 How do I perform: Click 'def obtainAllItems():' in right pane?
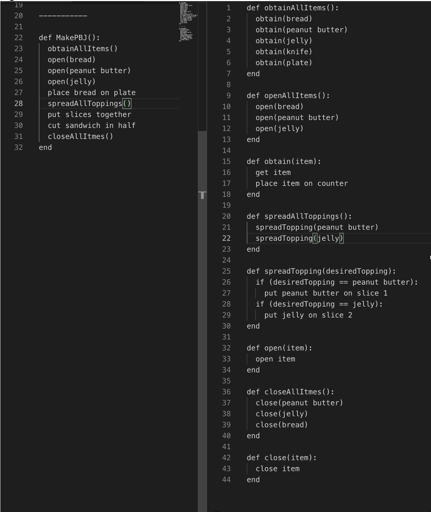pyautogui.click(x=292, y=8)
